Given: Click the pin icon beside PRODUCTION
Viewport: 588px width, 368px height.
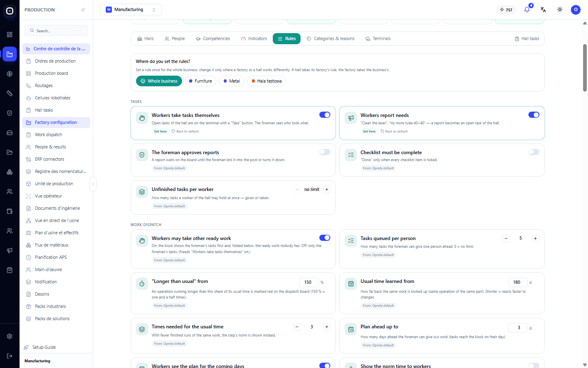Looking at the screenshot, I should (x=83, y=10).
